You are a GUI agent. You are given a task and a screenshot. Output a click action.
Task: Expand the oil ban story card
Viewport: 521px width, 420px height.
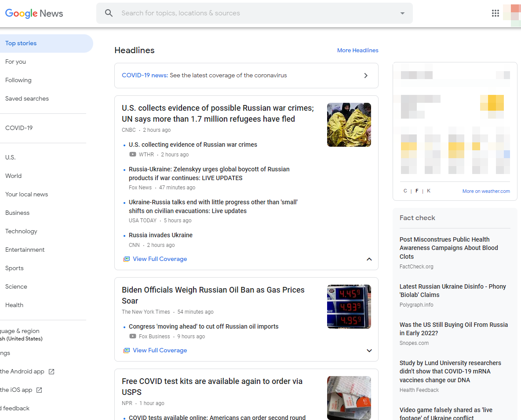point(369,351)
